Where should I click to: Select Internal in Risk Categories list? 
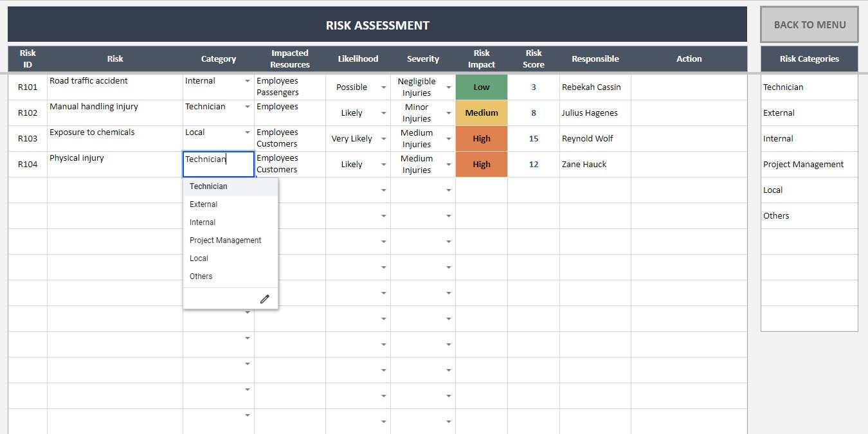point(809,139)
